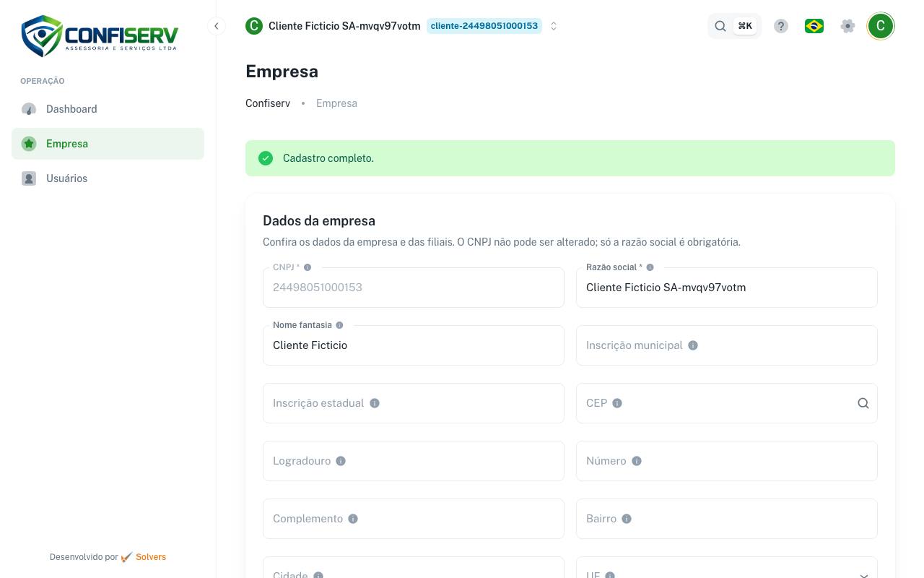Click the Empresa breadcrumb text

click(336, 103)
